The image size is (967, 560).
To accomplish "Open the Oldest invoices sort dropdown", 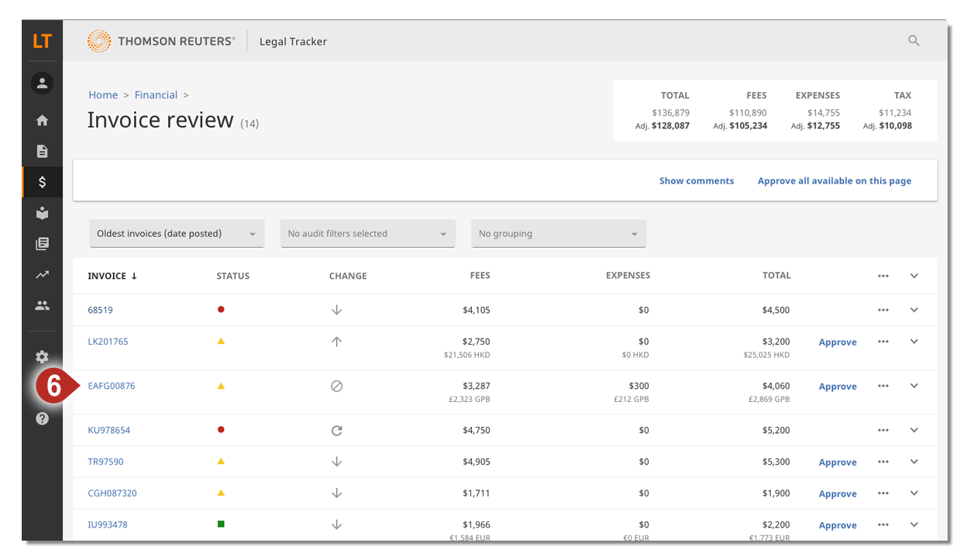I will point(177,233).
